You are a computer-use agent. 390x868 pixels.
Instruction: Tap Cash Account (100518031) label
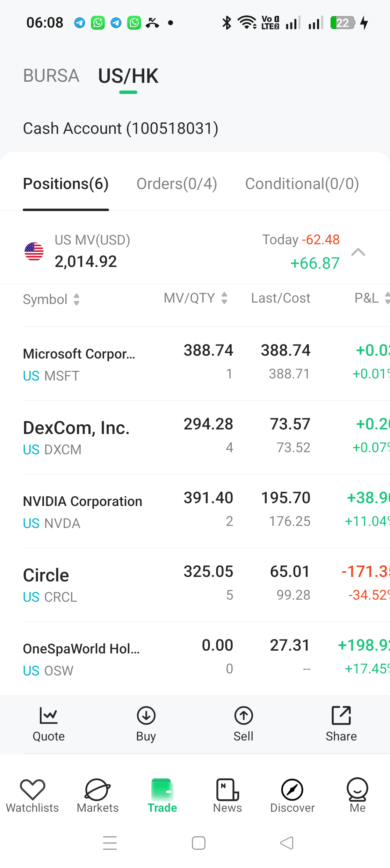click(x=121, y=128)
